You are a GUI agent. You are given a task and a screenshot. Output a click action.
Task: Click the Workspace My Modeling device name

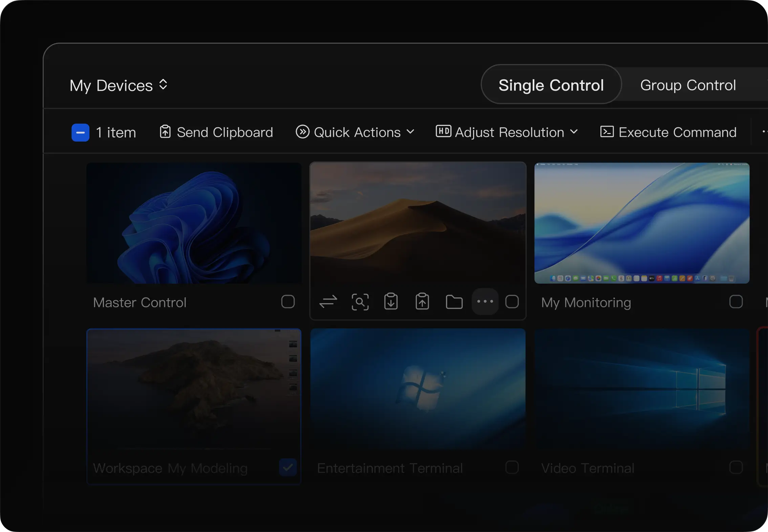click(x=170, y=468)
